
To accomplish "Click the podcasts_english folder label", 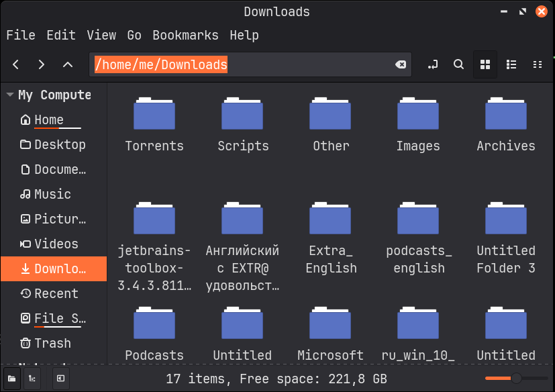I will [x=419, y=259].
